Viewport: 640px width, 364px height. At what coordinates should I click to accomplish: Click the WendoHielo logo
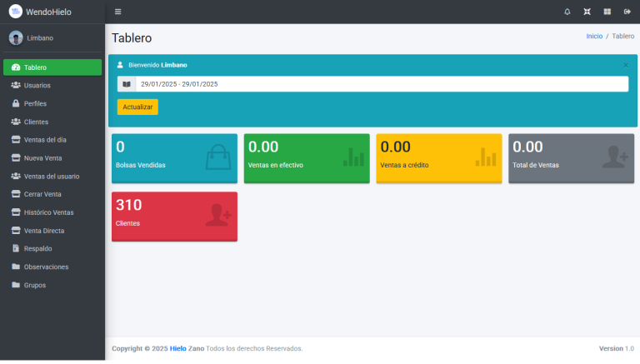pyautogui.click(x=16, y=12)
